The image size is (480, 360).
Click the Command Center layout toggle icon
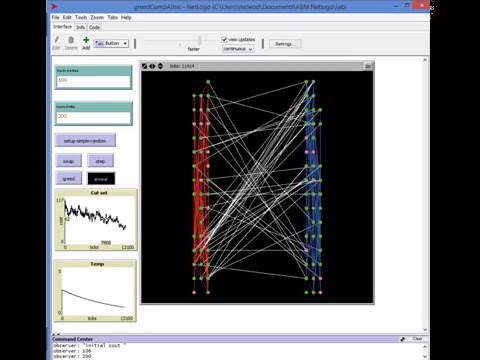tap(403, 339)
